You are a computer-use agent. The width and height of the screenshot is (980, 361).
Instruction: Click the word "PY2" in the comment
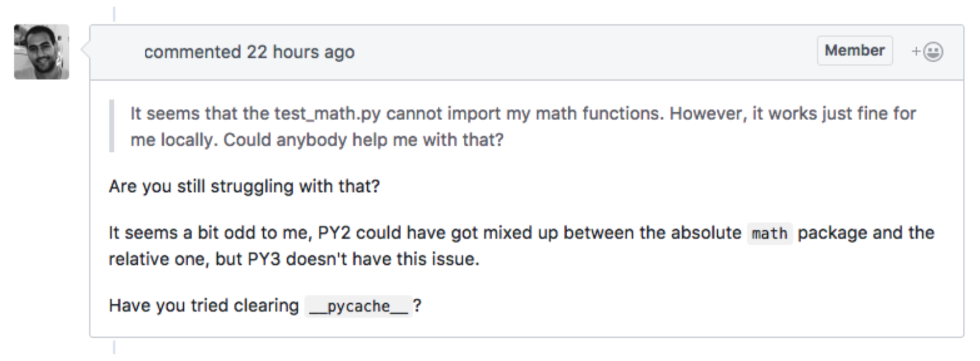coord(334,233)
